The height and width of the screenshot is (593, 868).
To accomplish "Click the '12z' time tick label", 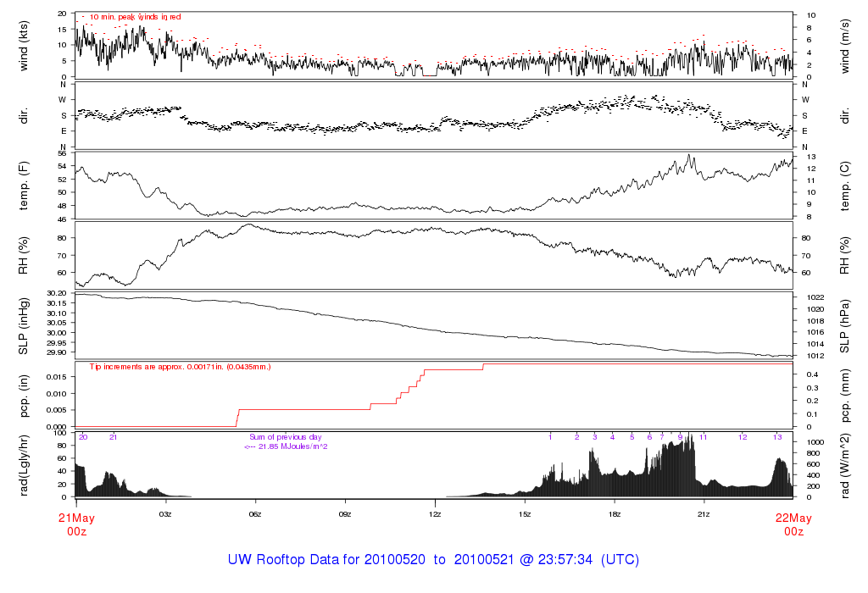I will [435, 514].
